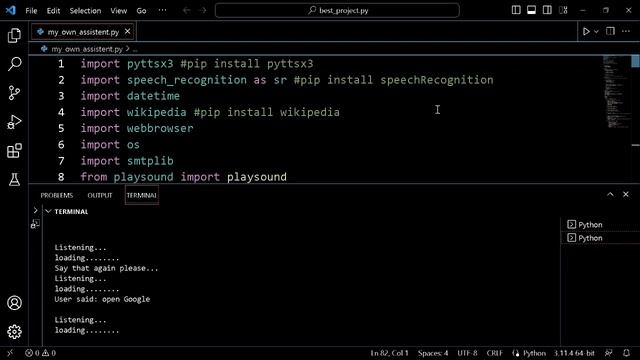Click the editor vertical scrollbar slider

click(636, 61)
